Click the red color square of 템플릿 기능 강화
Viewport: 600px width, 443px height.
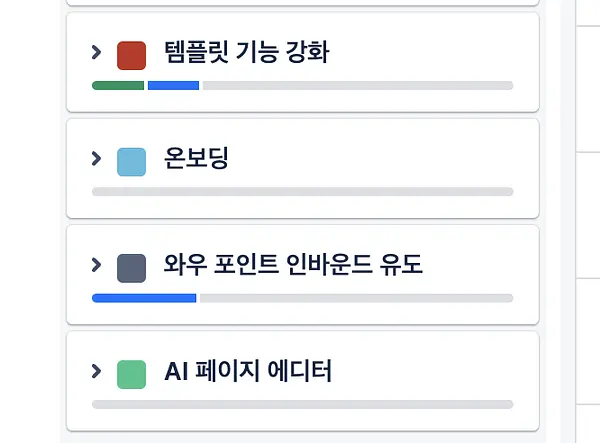(131, 55)
